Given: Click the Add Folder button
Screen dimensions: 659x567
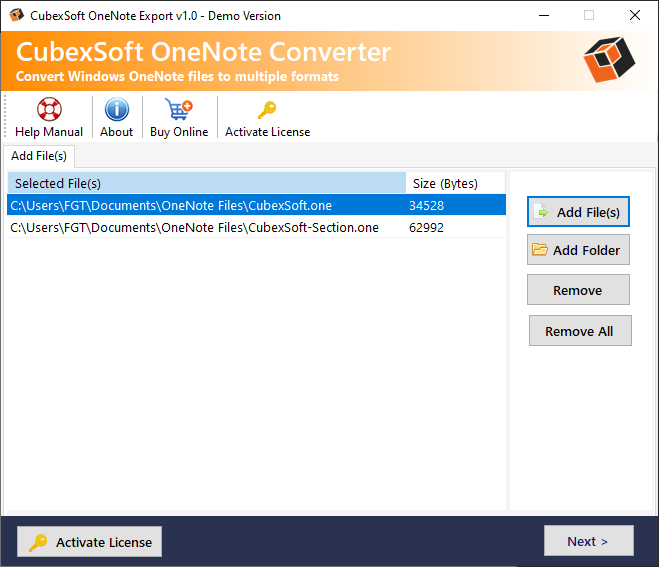Looking at the screenshot, I should [x=578, y=250].
